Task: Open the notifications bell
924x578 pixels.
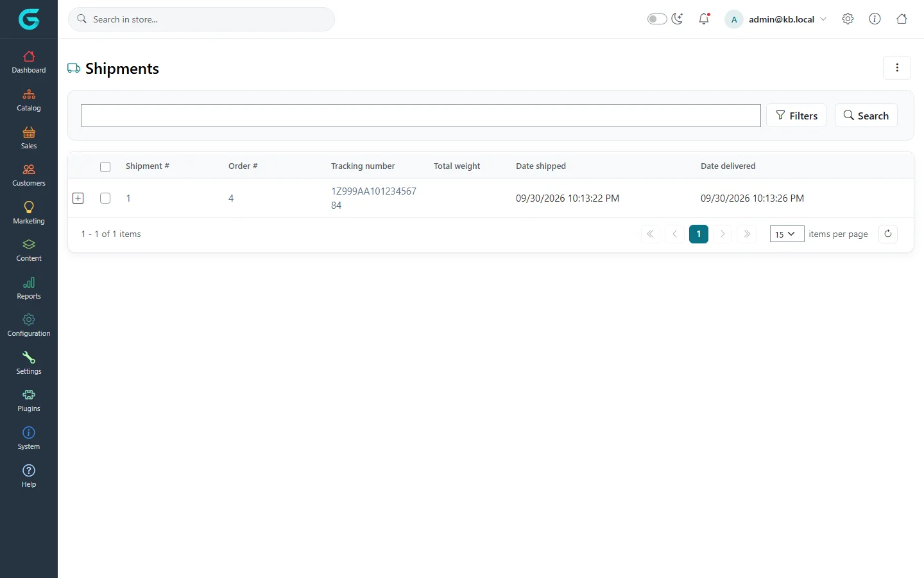Action: tap(704, 19)
